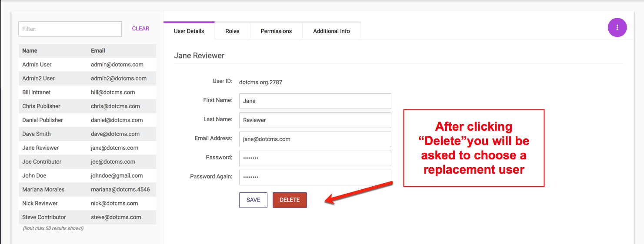
Task: Click into the Last Name field
Action: [315, 120]
